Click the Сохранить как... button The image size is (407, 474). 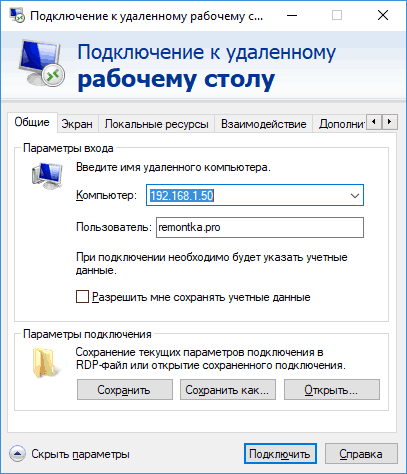point(228,389)
